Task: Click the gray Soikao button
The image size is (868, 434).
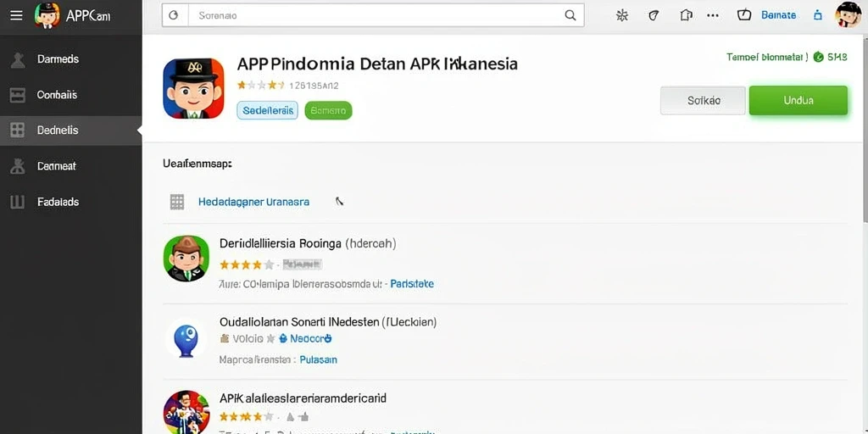Action: coord(703,100)
